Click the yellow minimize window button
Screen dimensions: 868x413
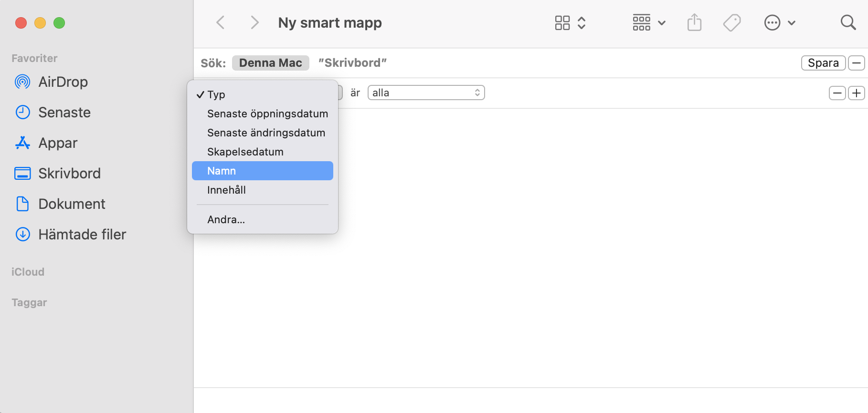[40, 23]
